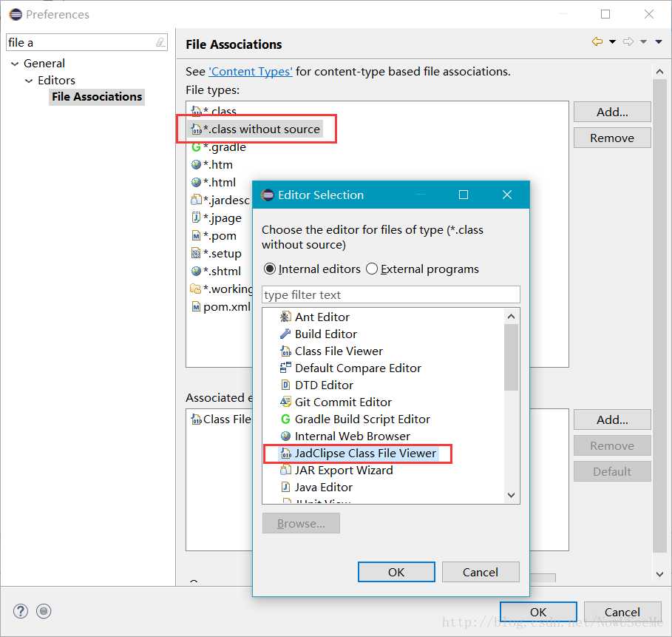Maximize the Editor Selection dialog
This screenshot has height=637, width=672.
point(464,195)
